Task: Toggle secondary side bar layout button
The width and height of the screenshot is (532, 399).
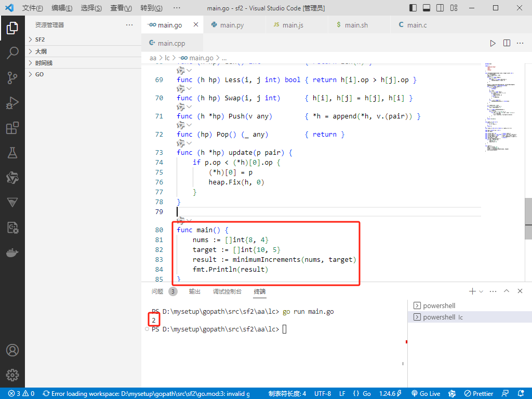Action: 440,8
